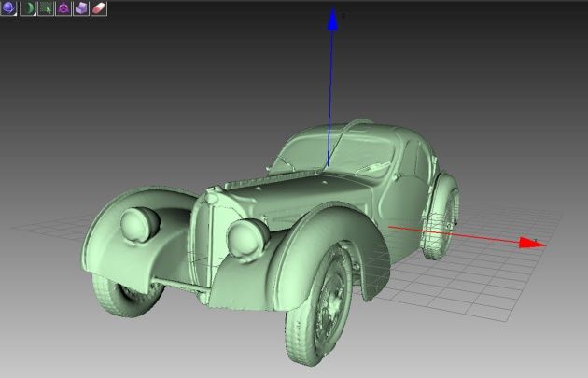This screenshot has width=588, height=378.
Task: Click the blue Z-axis arrowhead
Action: (x=332, y=18)
